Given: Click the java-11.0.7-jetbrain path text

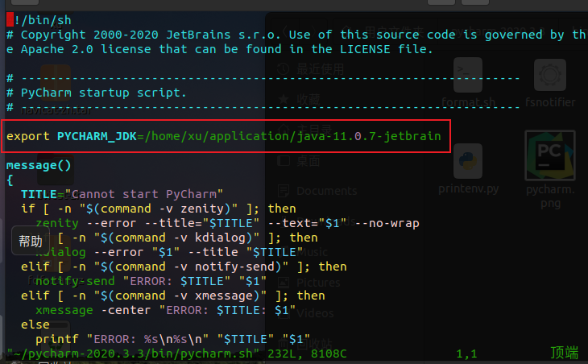Looking at the screenshot, I should tap(369, 136).
